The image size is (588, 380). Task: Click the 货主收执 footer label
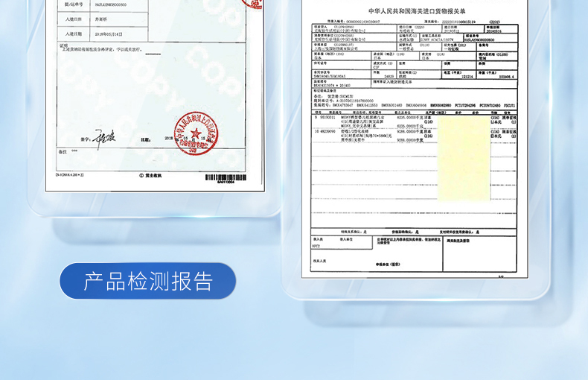click(x=151, y=175)
